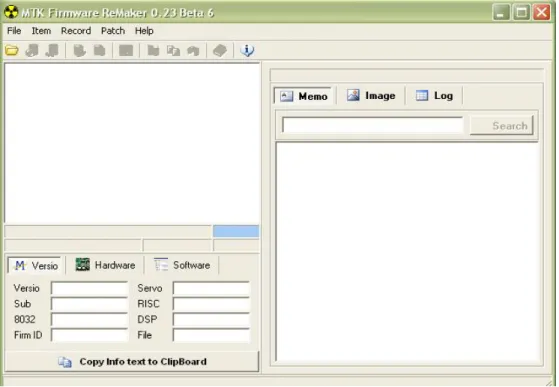
Task: Click the clipboard icon on the Copy Info button
Action: [65, 362]
